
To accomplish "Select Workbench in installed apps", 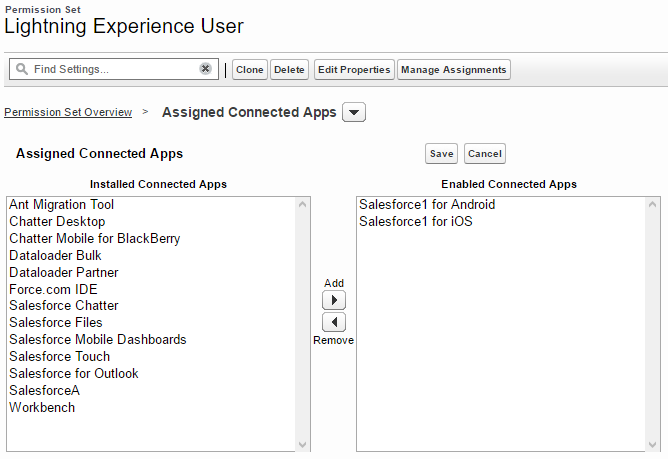I will 42,407.
